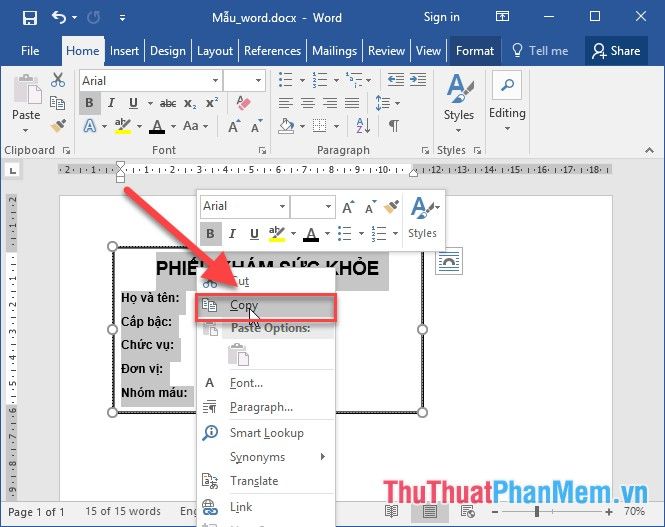The image size is (665, 527).
Task: Open Font dialog launcher
Action: tap(263, 151)
